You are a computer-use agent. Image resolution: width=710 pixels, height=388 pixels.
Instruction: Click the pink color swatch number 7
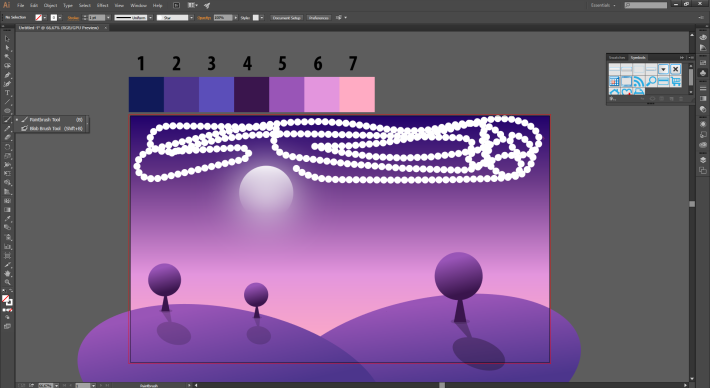coord(357,94)
